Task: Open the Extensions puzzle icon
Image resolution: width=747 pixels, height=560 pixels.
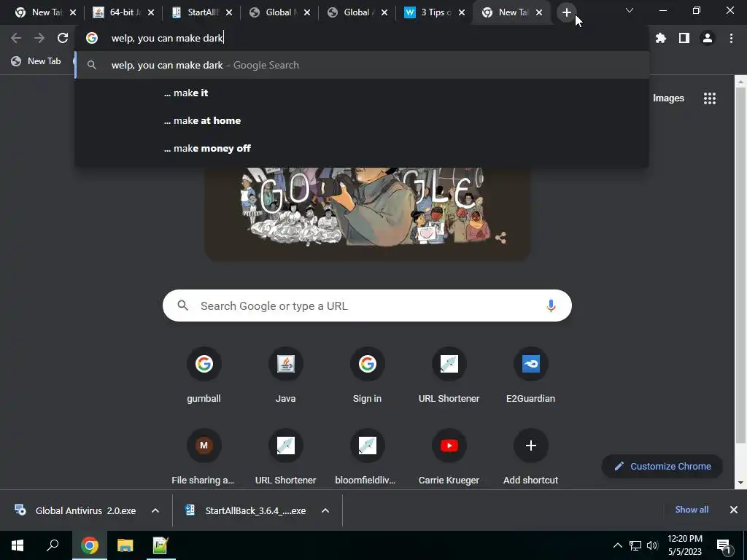Action: [661, 38]
